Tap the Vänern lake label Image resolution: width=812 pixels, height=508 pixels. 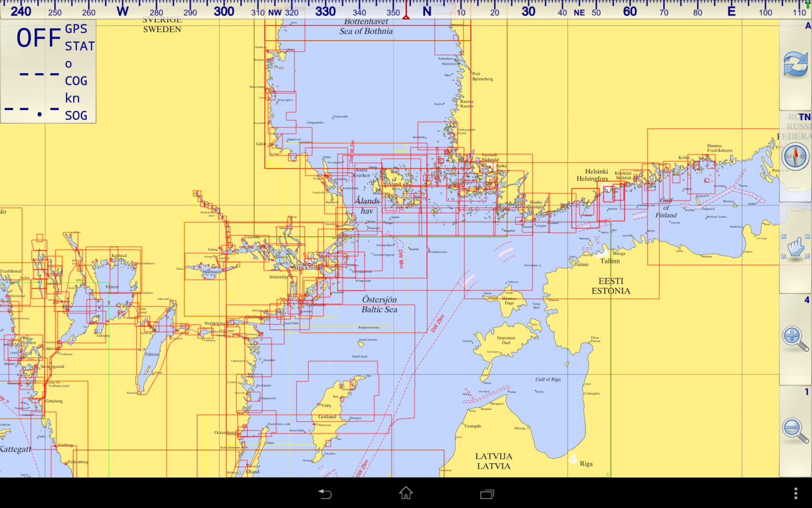tap(112, 287)
